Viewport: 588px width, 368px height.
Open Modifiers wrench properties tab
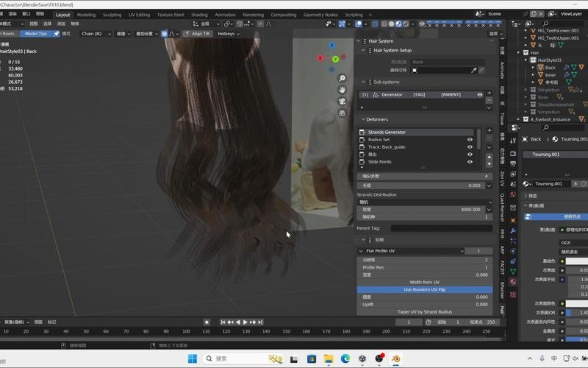(x=513, y=230)
